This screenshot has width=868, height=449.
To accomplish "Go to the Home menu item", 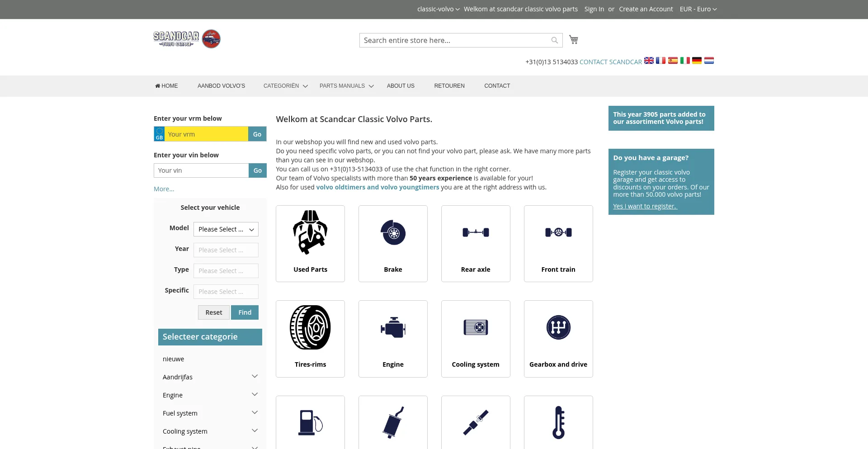I will click(x=166, y=86).
